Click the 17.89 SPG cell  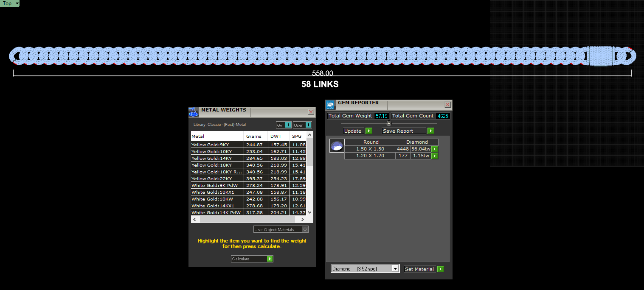tap(298, 179)
